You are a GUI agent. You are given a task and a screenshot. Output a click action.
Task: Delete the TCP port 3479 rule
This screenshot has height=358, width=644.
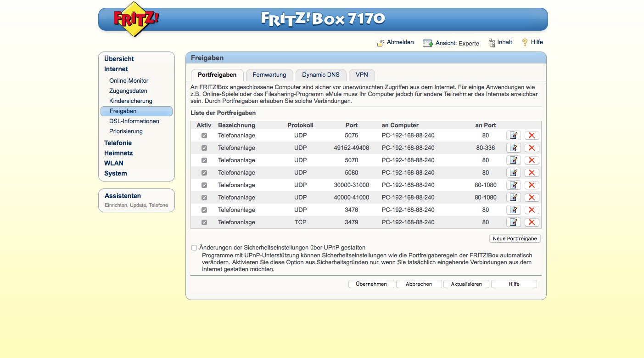532,222
